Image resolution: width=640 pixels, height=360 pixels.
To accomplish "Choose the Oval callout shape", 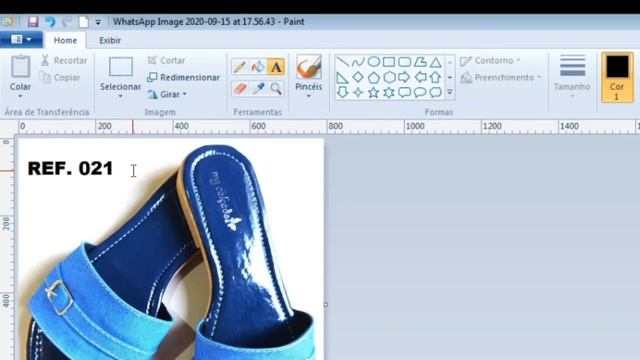I will (x=420, y=93).
